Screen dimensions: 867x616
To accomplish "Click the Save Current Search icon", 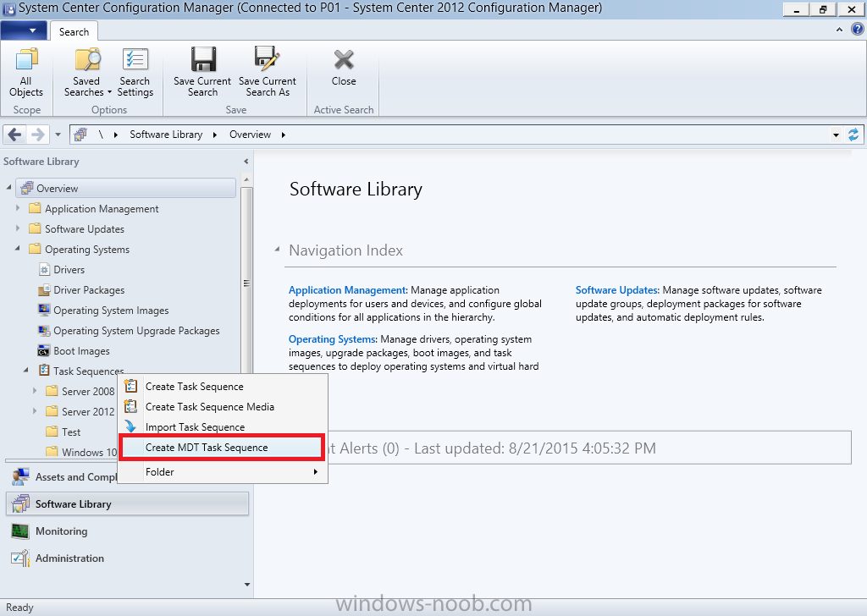I will (203, 59).
